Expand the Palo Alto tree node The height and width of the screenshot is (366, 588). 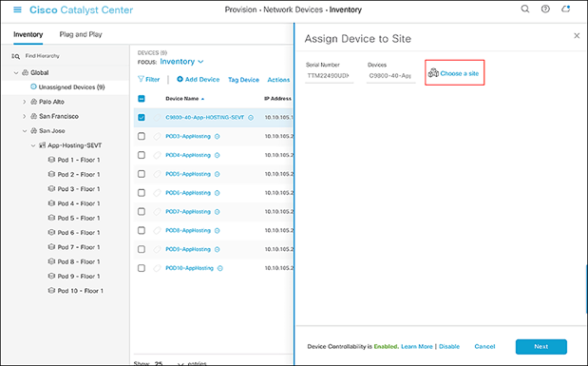coord(25,102)
